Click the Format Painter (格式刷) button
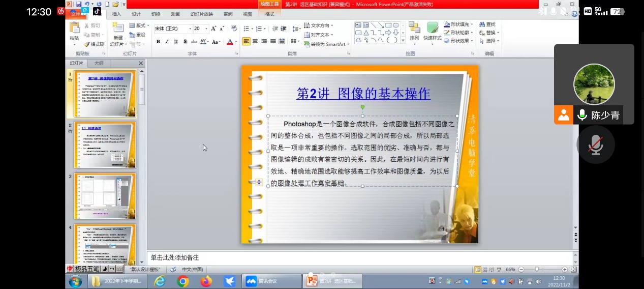Screen dimensions: 644x289 tap(94, 44)
